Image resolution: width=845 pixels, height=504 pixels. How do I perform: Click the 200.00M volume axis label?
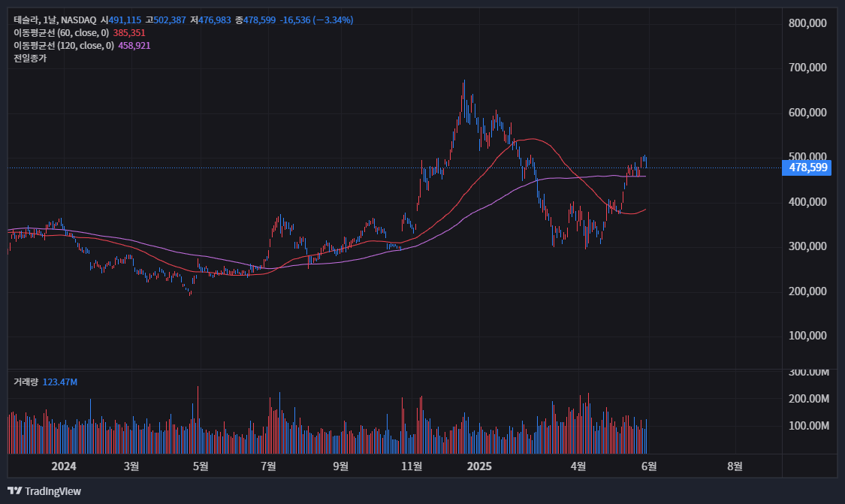point(809,399)
